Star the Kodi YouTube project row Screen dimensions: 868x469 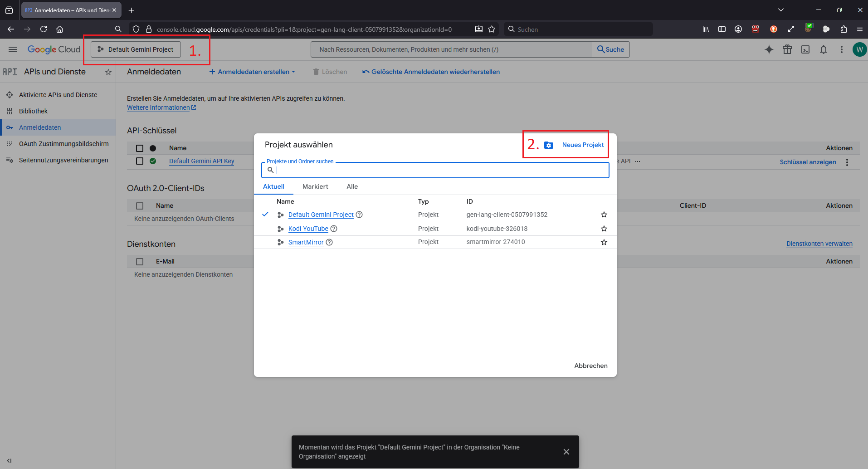point(604,229)
